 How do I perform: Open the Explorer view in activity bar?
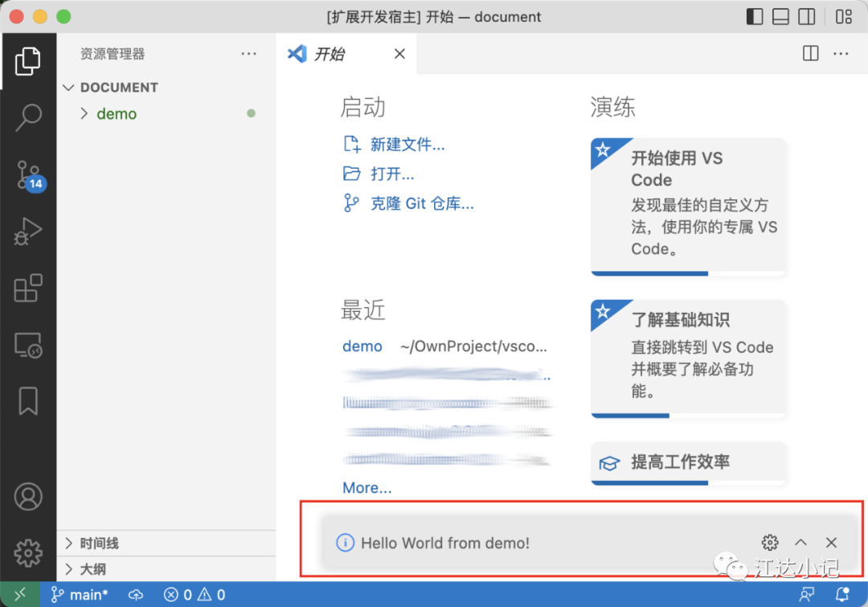pos(27,61)
